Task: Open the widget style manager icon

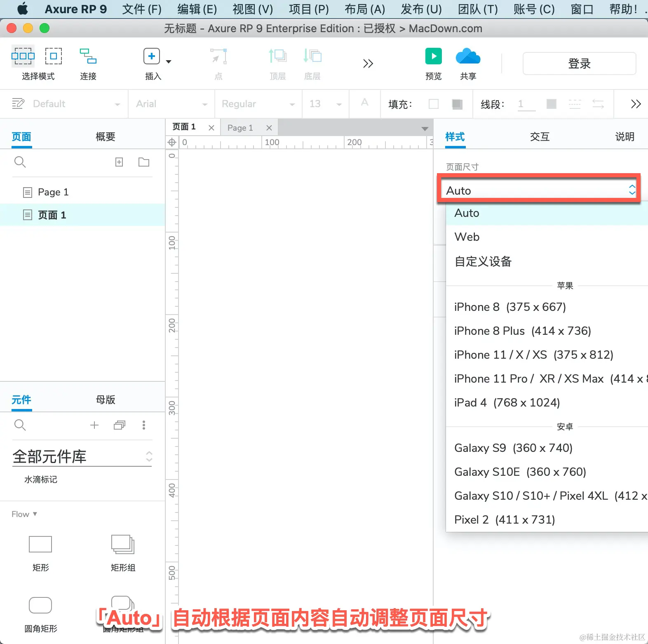Action: [18, 103]
